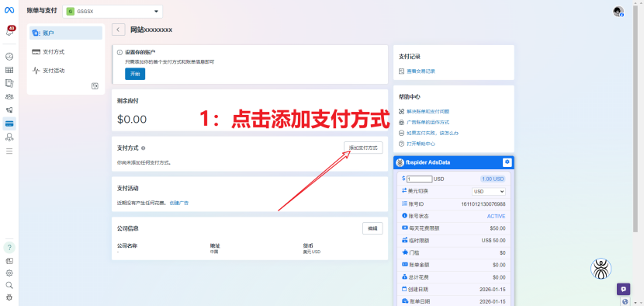This screenshot has height=306, width=644.
Task: Click the 账单金额 $0.00 value
Action: pyautogui.click(x=499, y=265)
